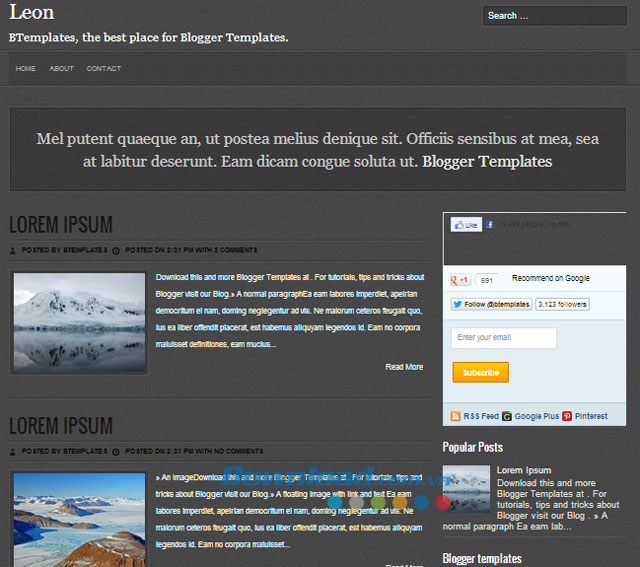The image size is (640, 567).
Task: Click Follow @btemplates Twitter button
Action: pyautogui.click(x=491, y=305)
